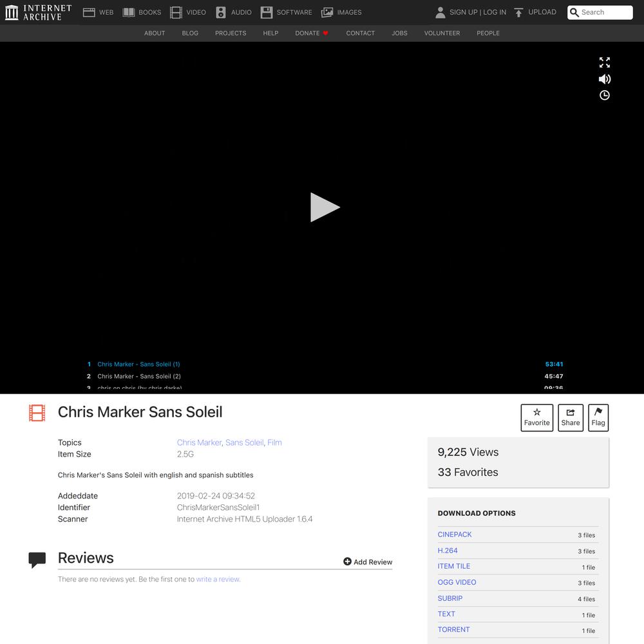Open the Chris Marker topic link

(x=199, y=442)
